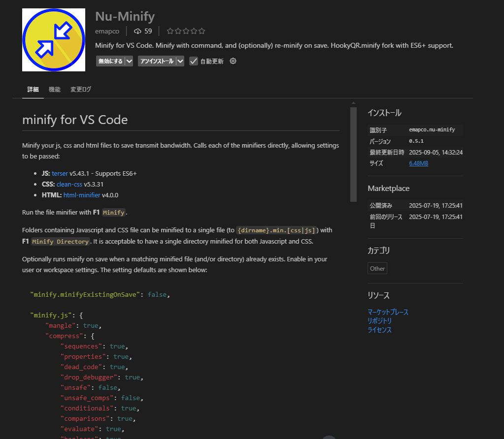Open the リポジトリ resource link
Viewport: 504px width, 439px height.
coord(380,321)
